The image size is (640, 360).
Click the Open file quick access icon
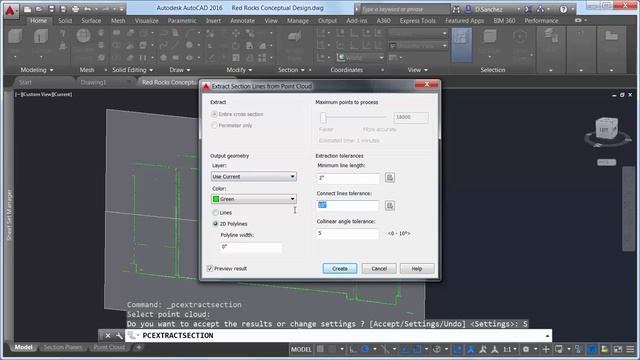(x=39, y=9)
